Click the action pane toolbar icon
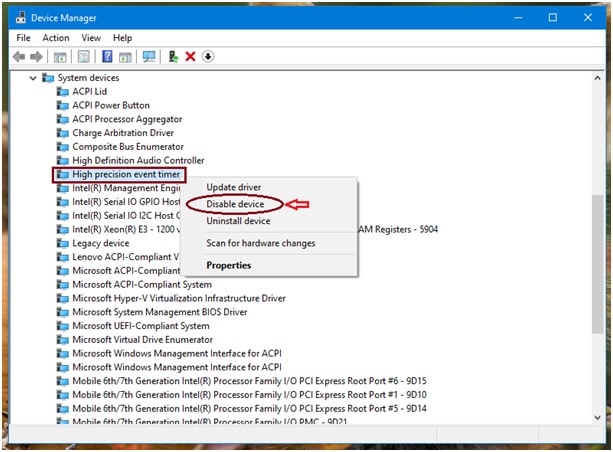 point(125,57)
